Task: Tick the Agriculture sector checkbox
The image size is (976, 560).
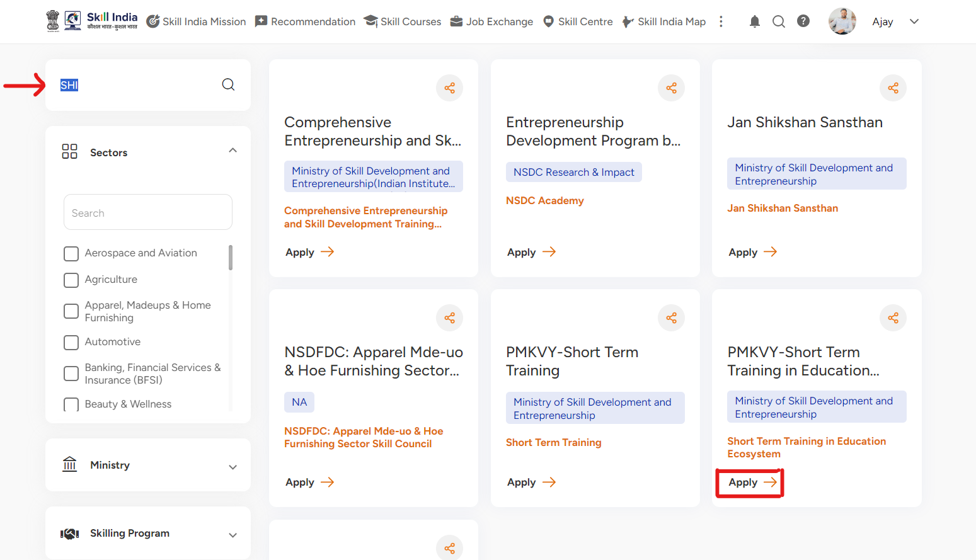Action: point(71,280)
